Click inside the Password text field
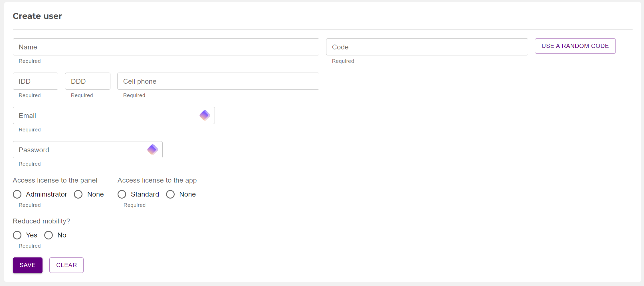Image resolution: width=644 pixels, height=286 pixels. (x=80, y=150)
